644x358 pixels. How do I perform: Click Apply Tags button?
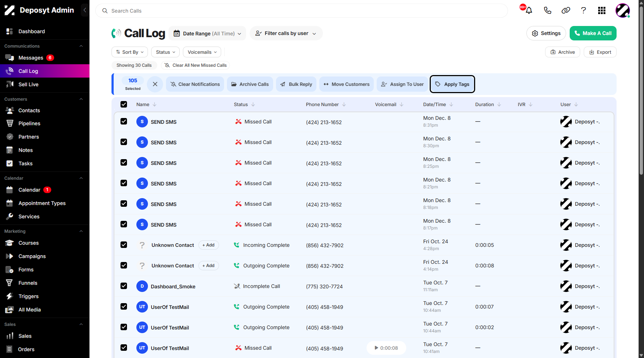(452, 84)
